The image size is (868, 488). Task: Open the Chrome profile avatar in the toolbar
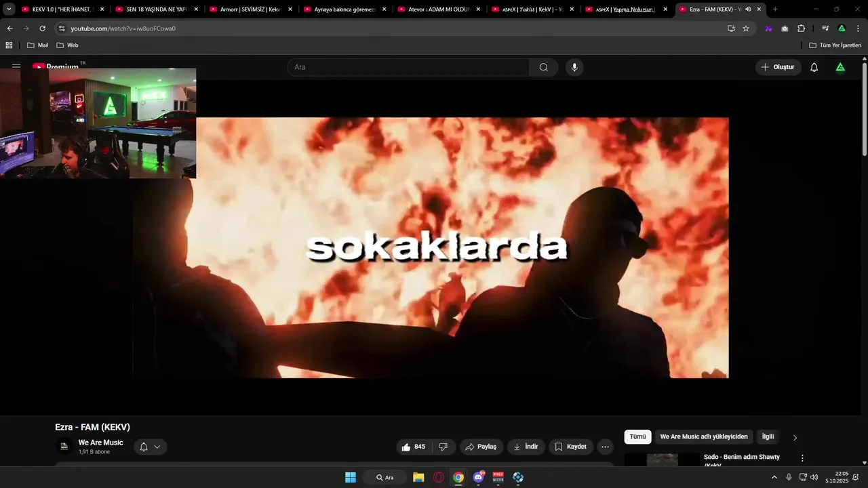pyautogui.click(x=842, y=28)
